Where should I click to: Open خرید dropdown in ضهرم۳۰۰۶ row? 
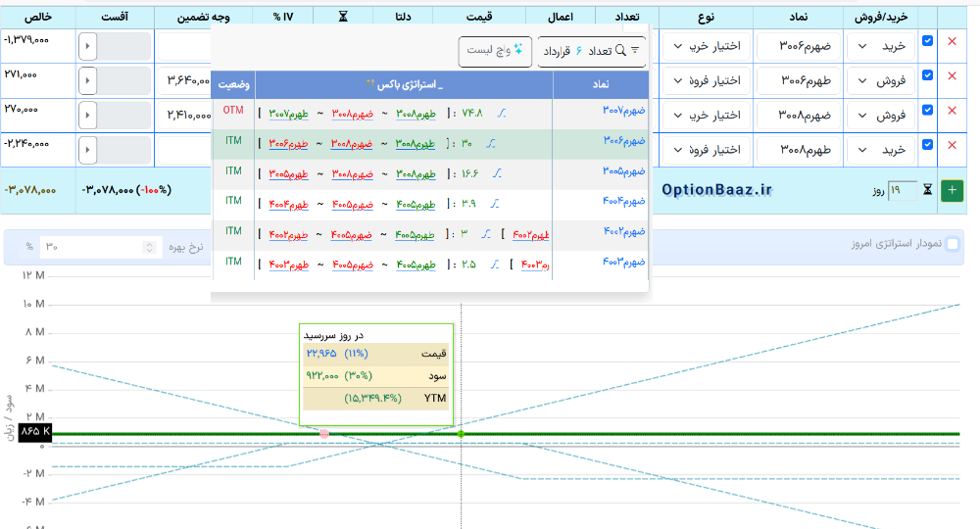[x=881, y=46]
